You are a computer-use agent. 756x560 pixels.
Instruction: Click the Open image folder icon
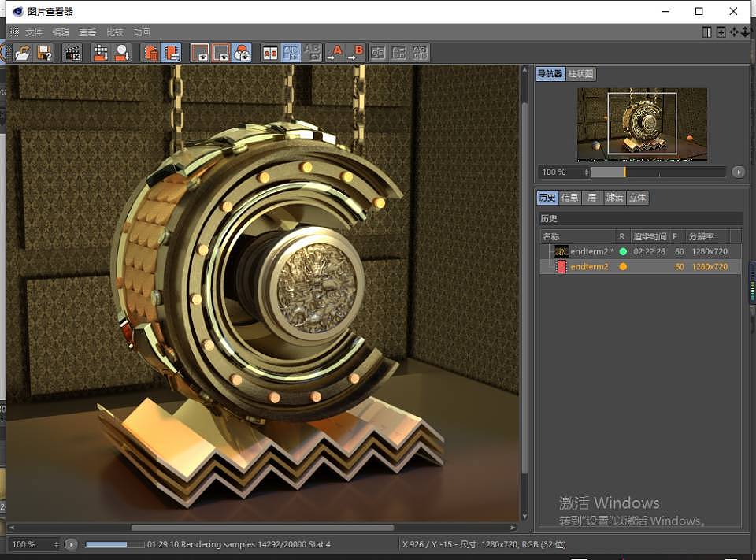coord(23,53)
